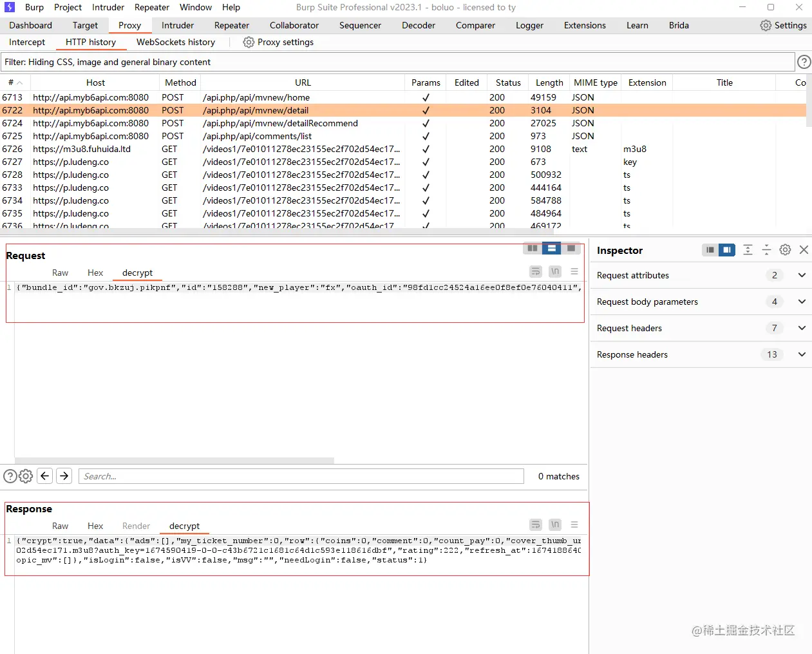Select the side-by-side layout icon above Request
812x654 pixels.
click(532, 249)
